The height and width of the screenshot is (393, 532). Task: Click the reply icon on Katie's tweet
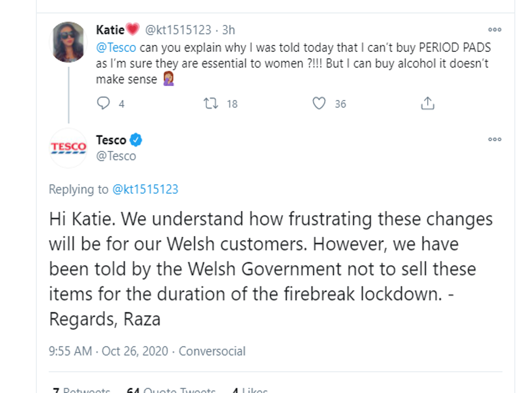click(x=103, y=103)
